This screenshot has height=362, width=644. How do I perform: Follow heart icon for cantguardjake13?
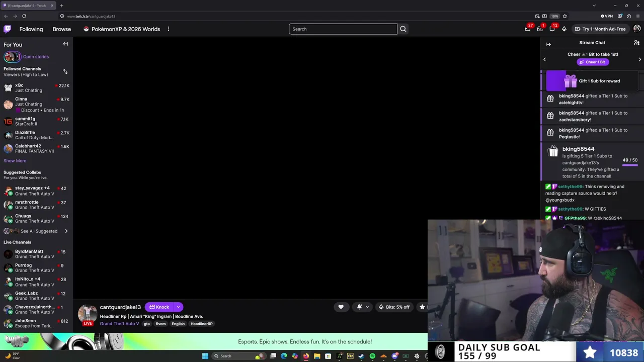point(341,307)
